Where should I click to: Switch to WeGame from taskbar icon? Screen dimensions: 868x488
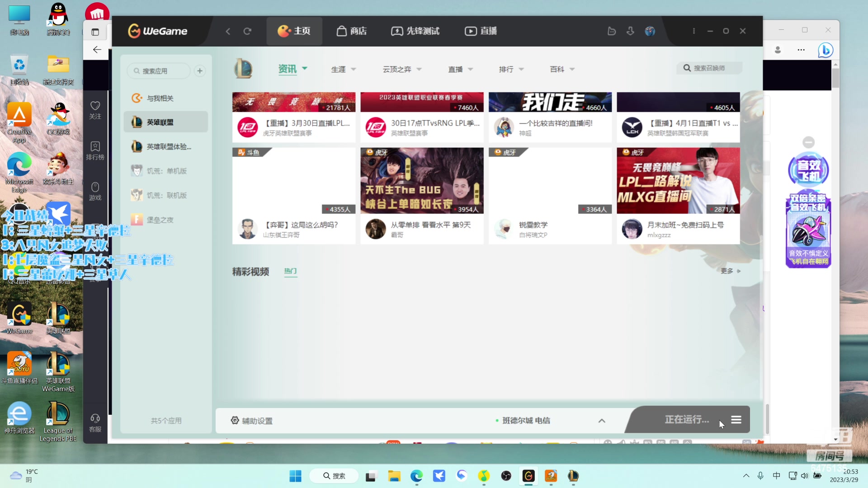[x=528, y=476]
